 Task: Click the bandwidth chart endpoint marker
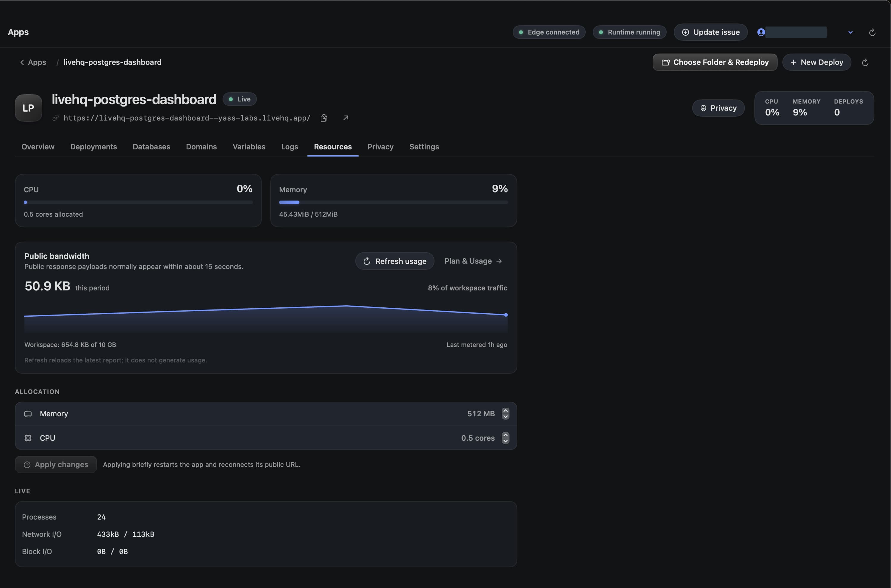[506, 315]
